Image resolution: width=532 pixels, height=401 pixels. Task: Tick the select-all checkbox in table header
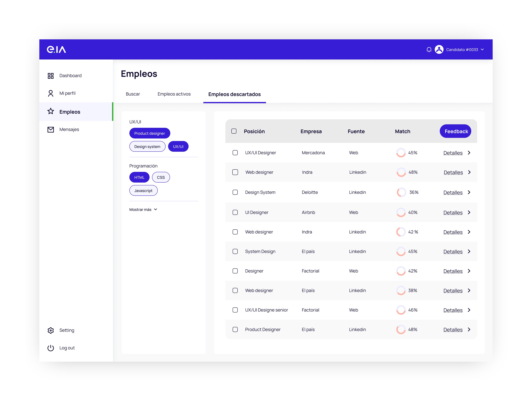click(234, 131)
